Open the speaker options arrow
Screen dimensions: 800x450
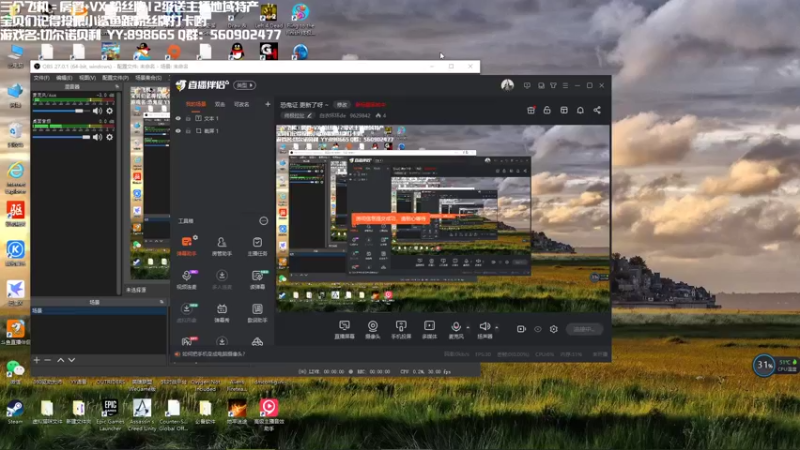(x=496, y=328)
